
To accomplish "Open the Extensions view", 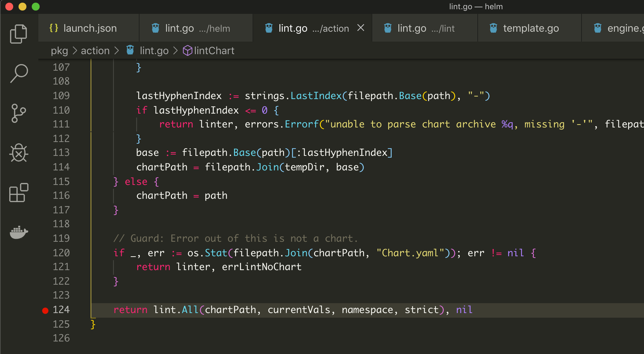I will coord(19,193).
